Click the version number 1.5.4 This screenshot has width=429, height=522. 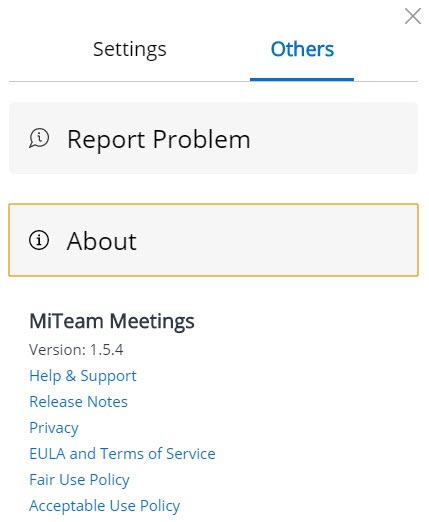(x=107, y=350)
